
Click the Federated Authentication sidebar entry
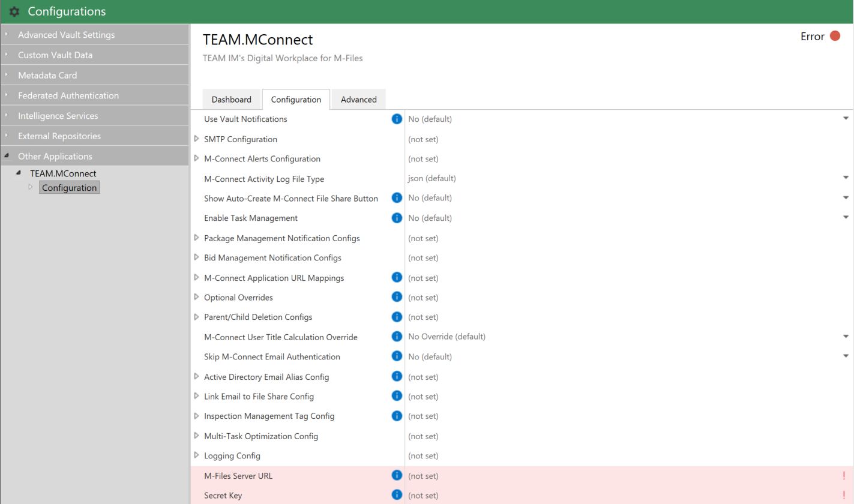point(68,95)
